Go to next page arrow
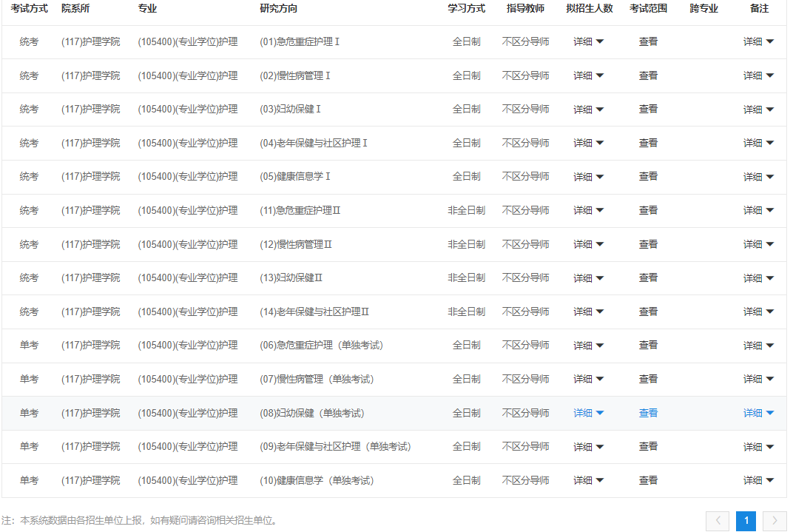This screenshot has width=793, height=532. (775, 521)
